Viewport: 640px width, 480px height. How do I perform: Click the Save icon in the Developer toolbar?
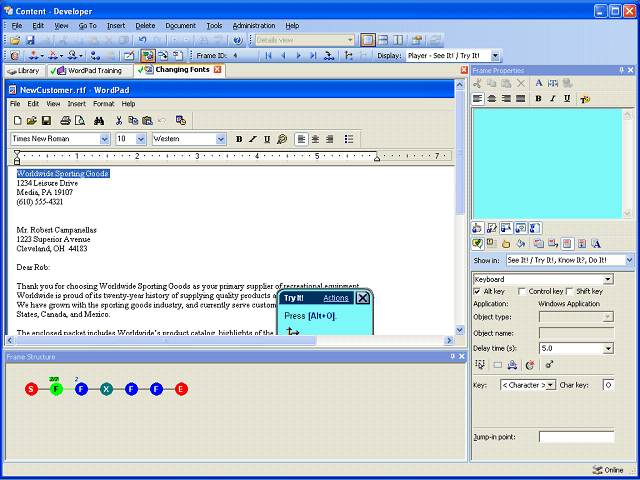click(x=30, y=40)
